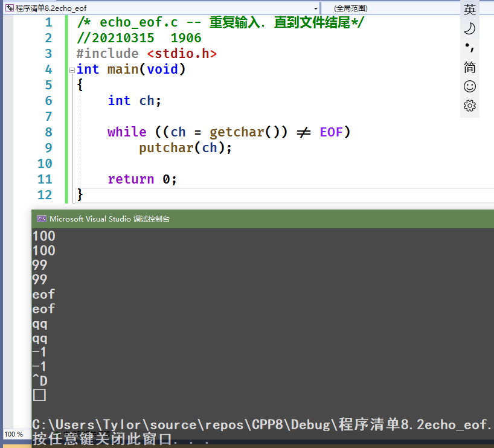Viewport: 494px width, 448px height.
Task: Collapse the main function code block
Action: [x=72, y=70]
